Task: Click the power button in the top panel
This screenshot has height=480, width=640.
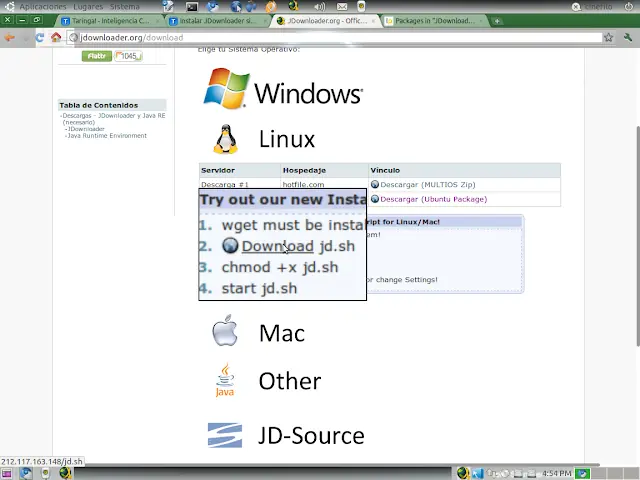Action: click(629, 7)
